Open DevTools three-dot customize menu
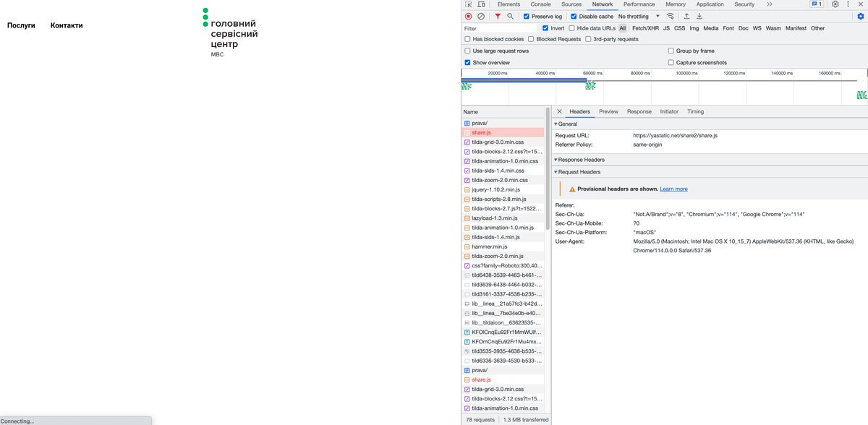 point(848,4)
